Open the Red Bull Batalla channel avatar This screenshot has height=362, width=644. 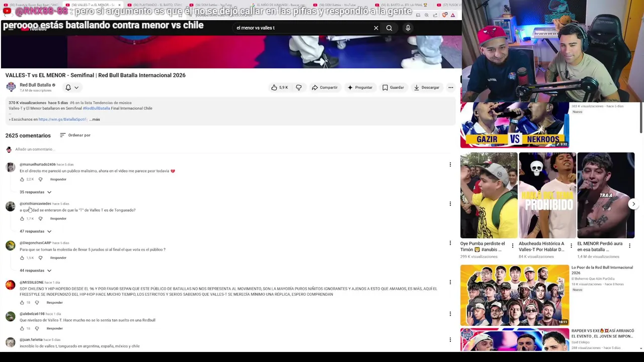(11, 87)
